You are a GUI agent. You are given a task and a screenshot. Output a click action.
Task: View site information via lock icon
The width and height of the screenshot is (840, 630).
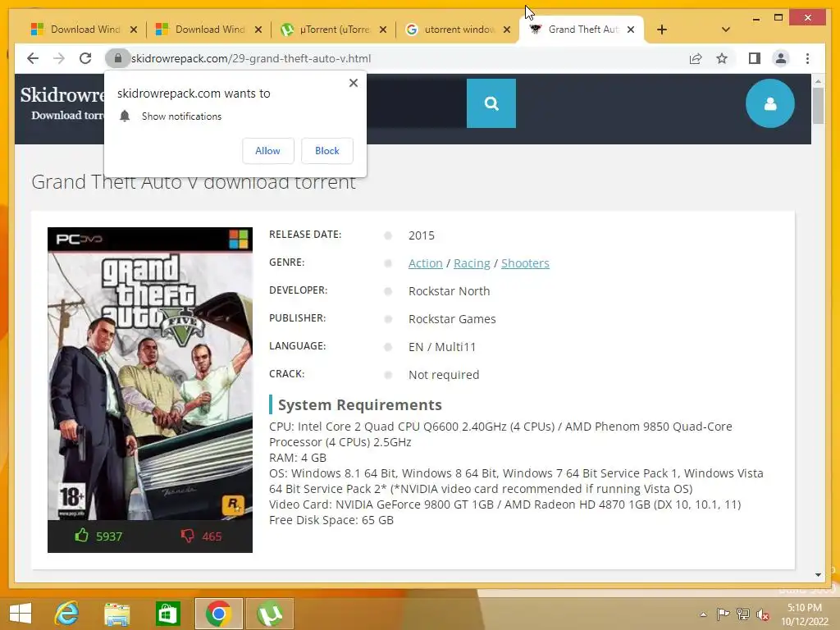tap(118, 58)
